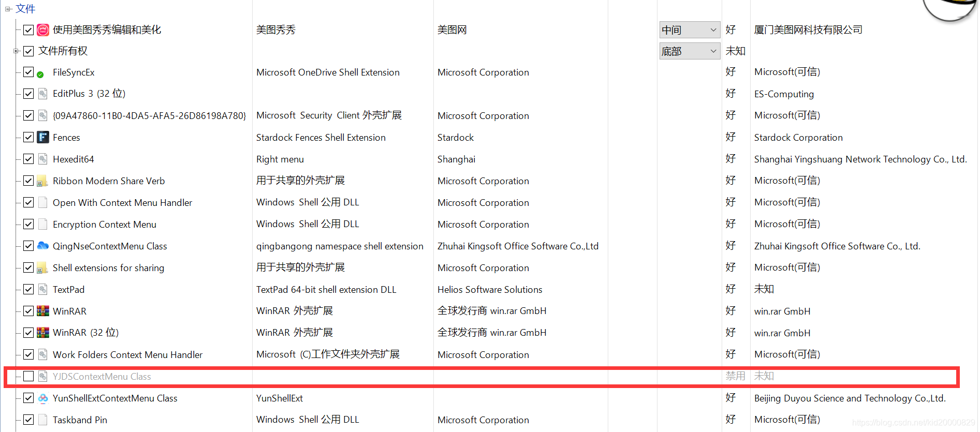980x432 pixels.
Task: Click the EditPlus 3 row icon
Action: [x=43, y=94]
